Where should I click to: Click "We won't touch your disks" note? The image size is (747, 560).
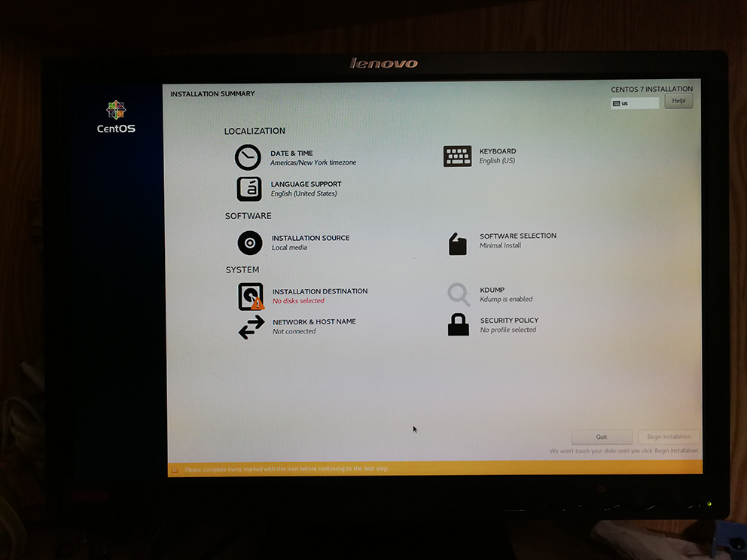point(624,450)
